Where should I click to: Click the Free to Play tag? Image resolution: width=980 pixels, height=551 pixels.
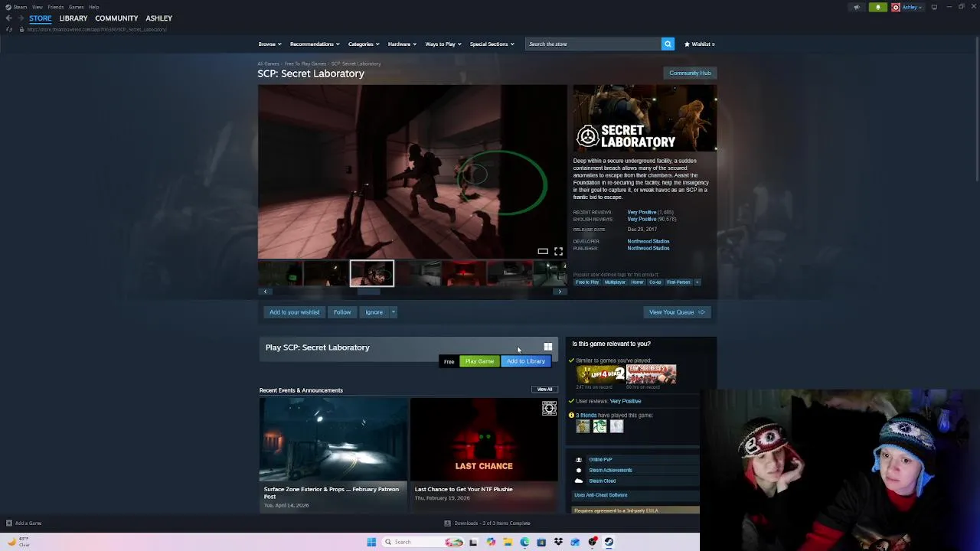pyautogui.click(x=587, y=282)
